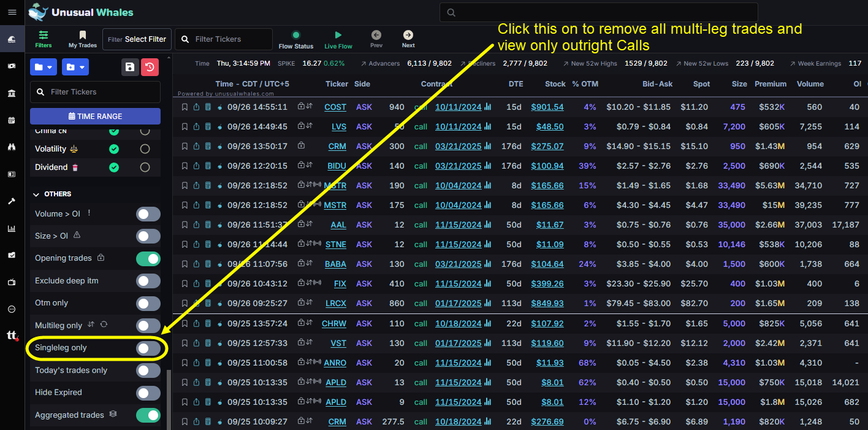868x430 pixels.
Task: Share the FIX trade row
Action: pos(196,283)
